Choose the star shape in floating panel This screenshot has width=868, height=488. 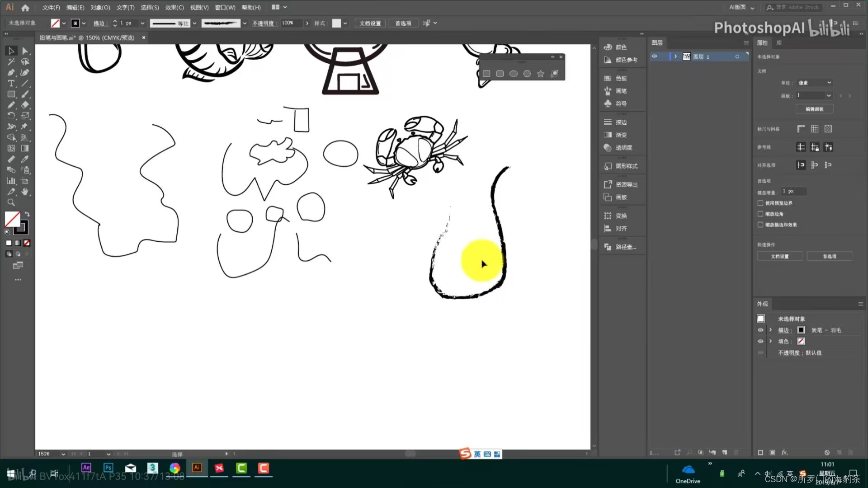pos(541,74)
